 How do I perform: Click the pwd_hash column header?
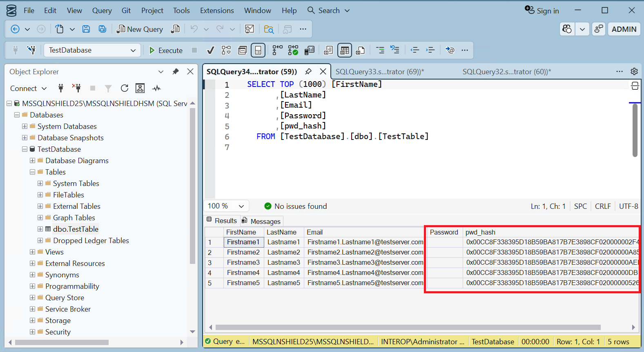[551, 232]
